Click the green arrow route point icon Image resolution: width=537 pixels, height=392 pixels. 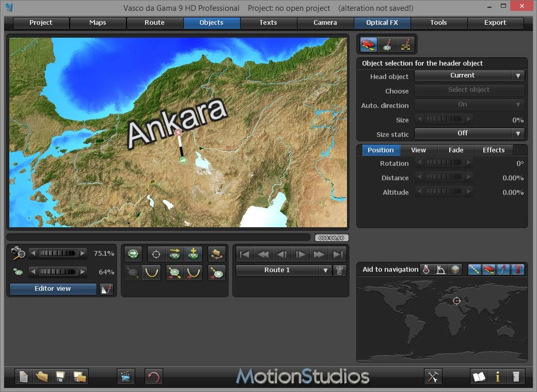point(133,254)
